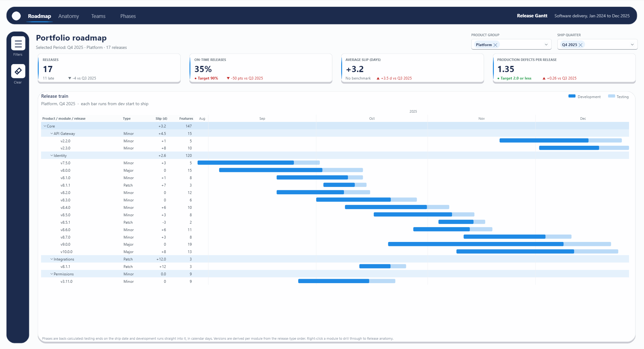This screenshot has width=644, height=349.
Task: Sort by the Features column header
Action: coord(186,118)
